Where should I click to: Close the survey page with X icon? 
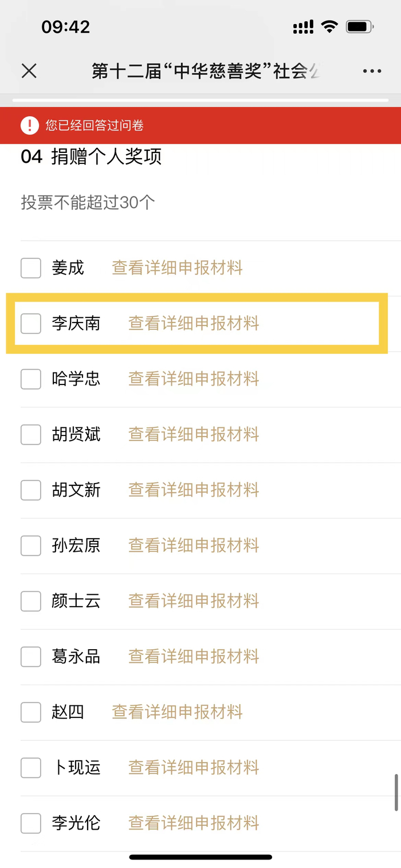pos(29,71)
